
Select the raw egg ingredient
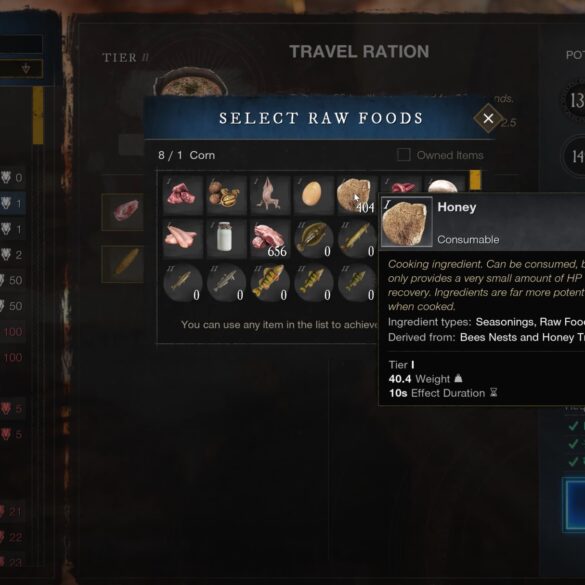pyautogui.click(x=312, y=195)
